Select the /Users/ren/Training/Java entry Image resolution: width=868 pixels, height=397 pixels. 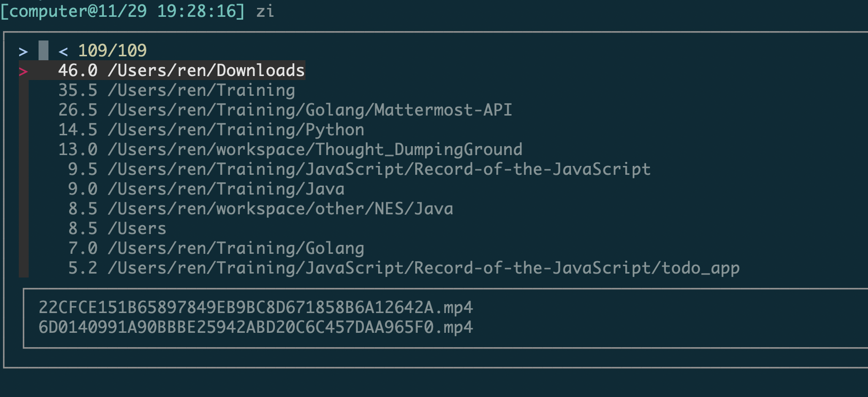pyautogui.click(x=225, y=189)
